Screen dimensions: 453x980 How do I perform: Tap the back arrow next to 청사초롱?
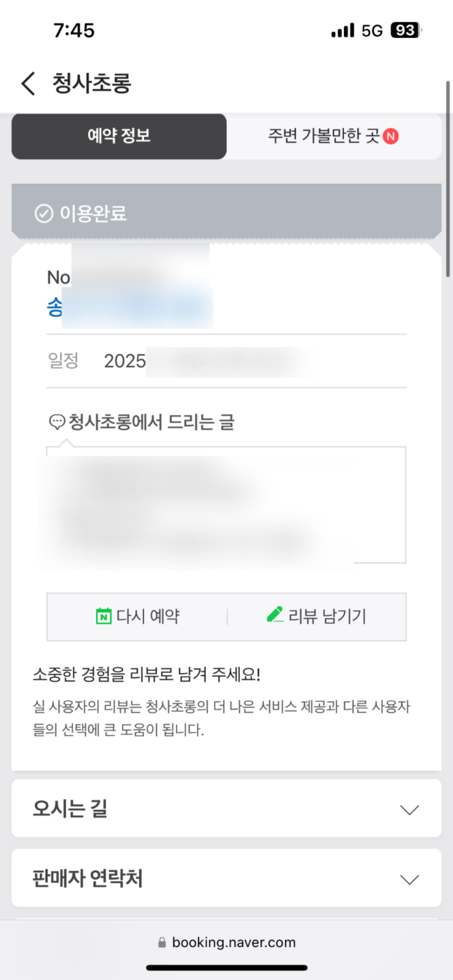click(28, 84)
